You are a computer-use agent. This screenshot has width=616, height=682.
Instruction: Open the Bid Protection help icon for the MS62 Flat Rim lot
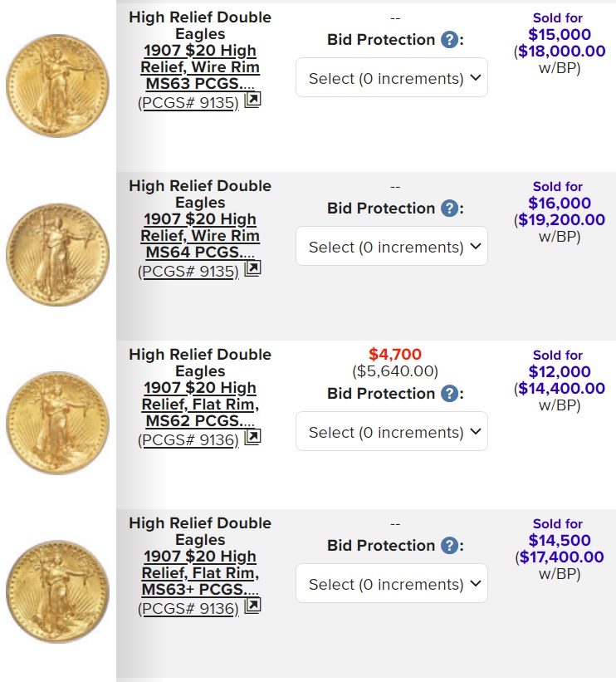pos(449,394)
